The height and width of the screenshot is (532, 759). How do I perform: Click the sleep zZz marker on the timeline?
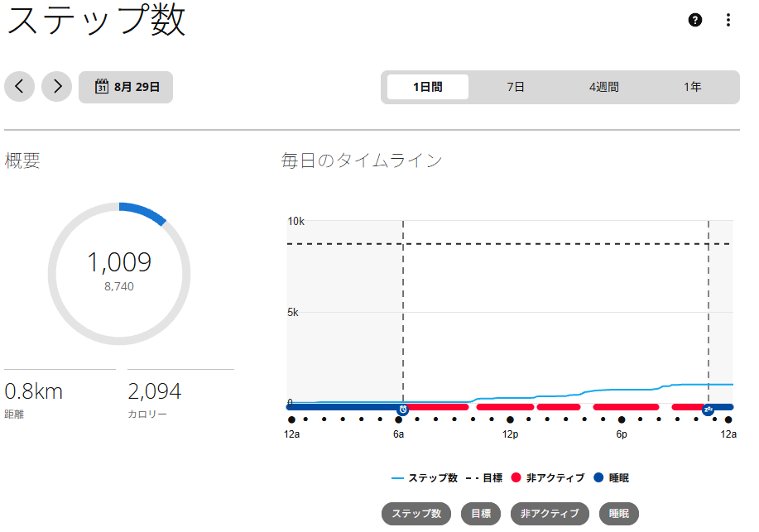pyautogui.click(x=708, y=410)
